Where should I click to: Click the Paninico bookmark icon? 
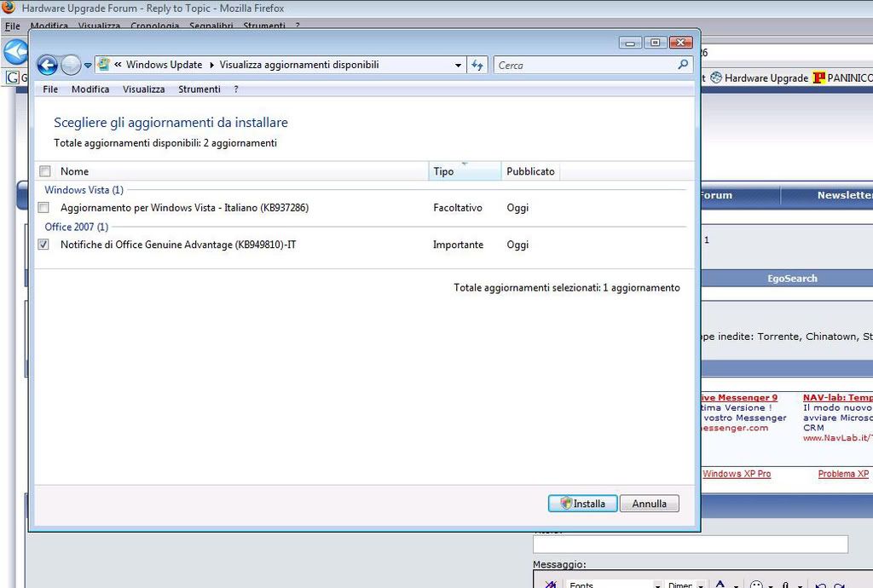[819, 78]
